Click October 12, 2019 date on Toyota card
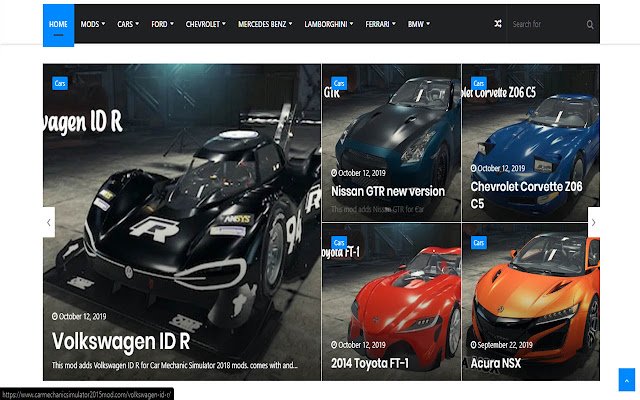The height and width of the screenshot is (400, 640). coord(358,345)
